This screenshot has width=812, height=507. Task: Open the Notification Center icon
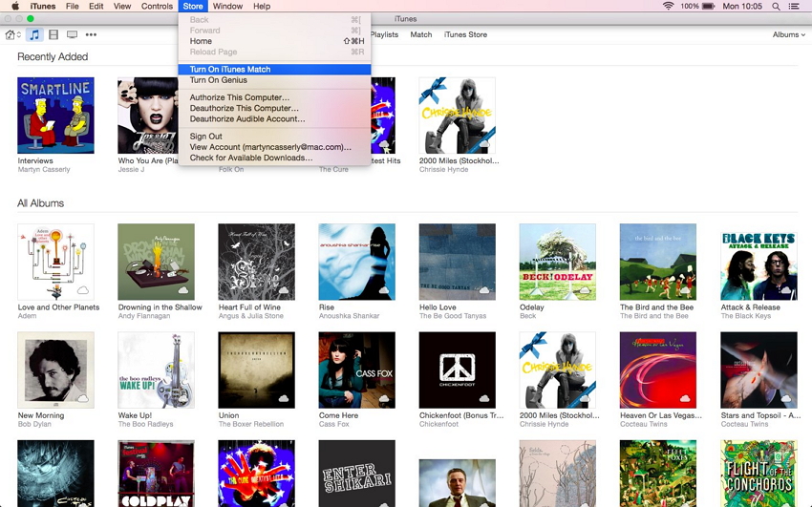[x=794, y=6]
